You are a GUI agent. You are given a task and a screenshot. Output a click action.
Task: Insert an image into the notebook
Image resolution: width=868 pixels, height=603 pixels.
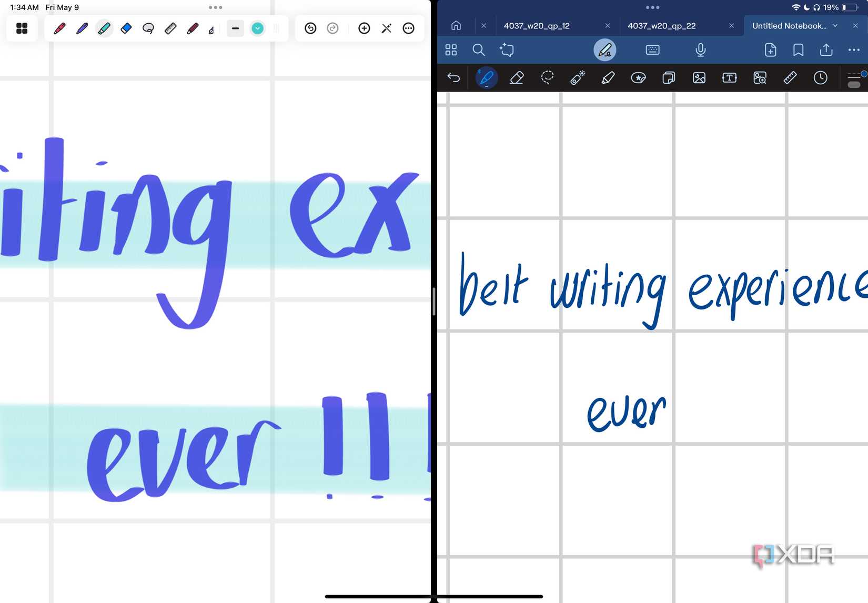[699, 78]
